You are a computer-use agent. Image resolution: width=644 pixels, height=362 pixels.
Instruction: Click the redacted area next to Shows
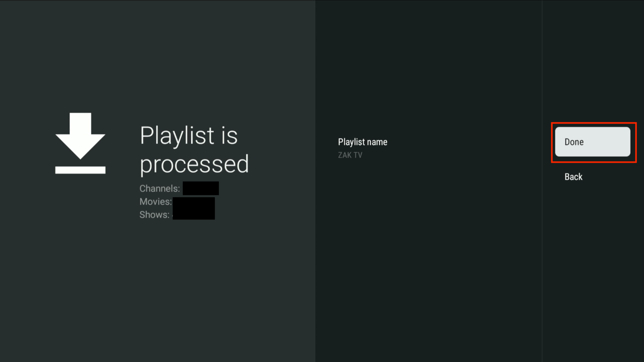194,215
